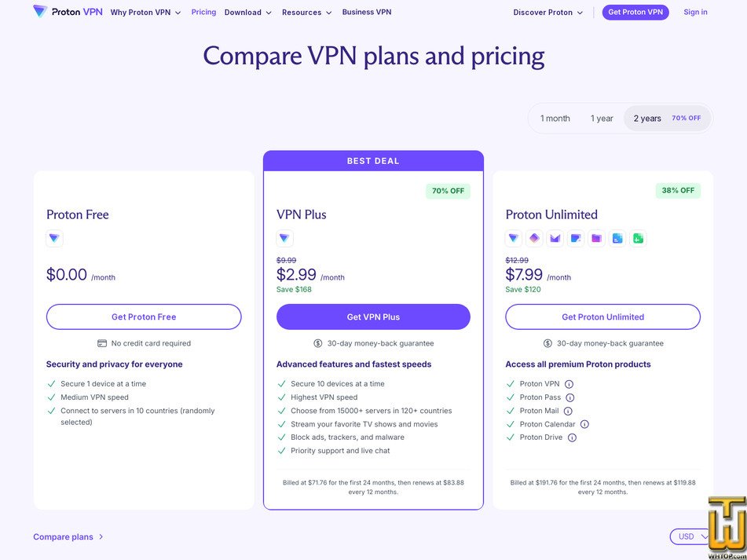Image resolution: width=747 pixels, height=560 pixels.
Task: Open the Resources menu
Action: (x=306, y=13)
